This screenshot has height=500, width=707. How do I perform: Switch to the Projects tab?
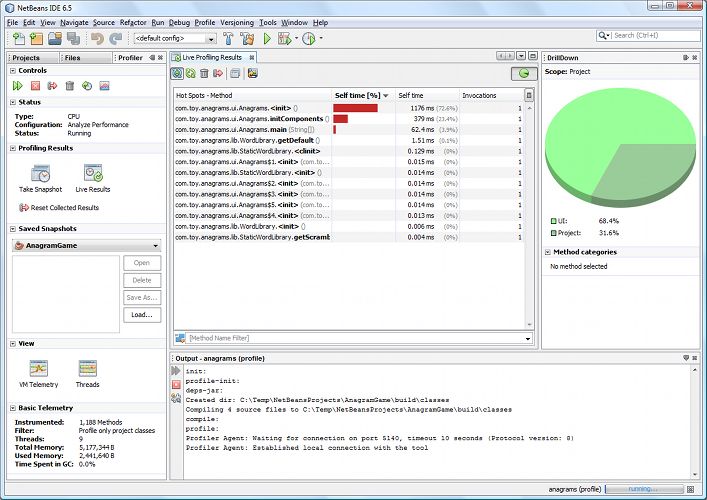pyautogui.click(x=33, y=58)
